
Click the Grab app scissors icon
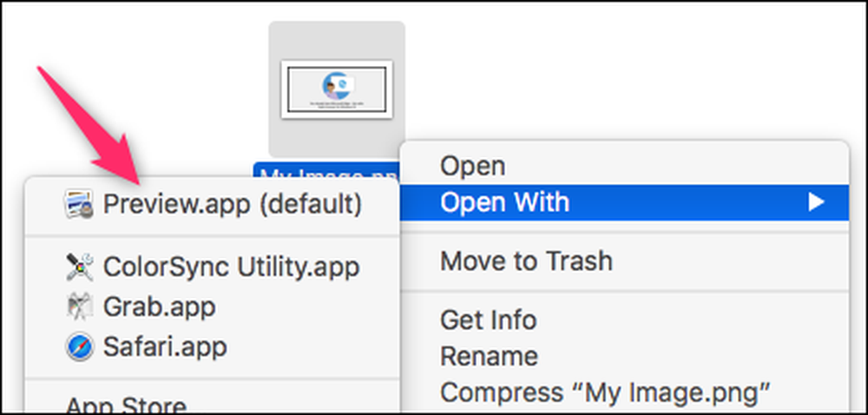click(79, 307)
